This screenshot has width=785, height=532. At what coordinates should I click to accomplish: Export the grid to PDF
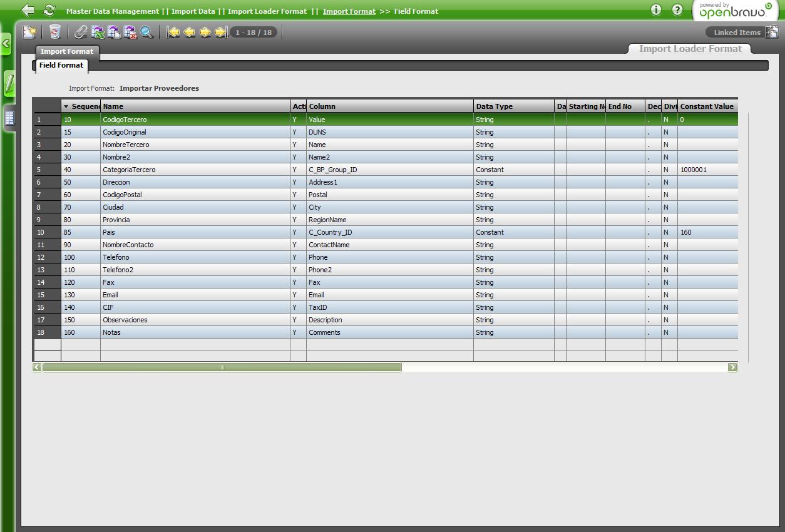(x=130, y=32)
